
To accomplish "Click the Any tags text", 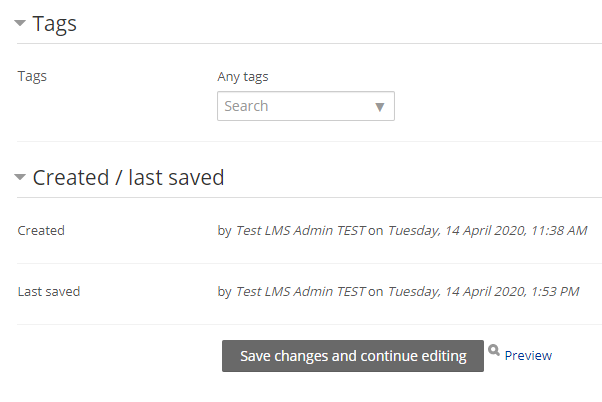I will point(243,77).
